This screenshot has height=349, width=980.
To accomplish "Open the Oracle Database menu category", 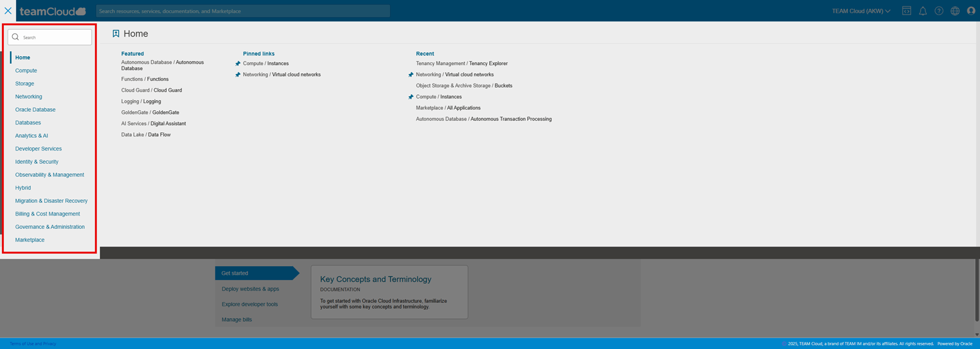I will [35, 109].
